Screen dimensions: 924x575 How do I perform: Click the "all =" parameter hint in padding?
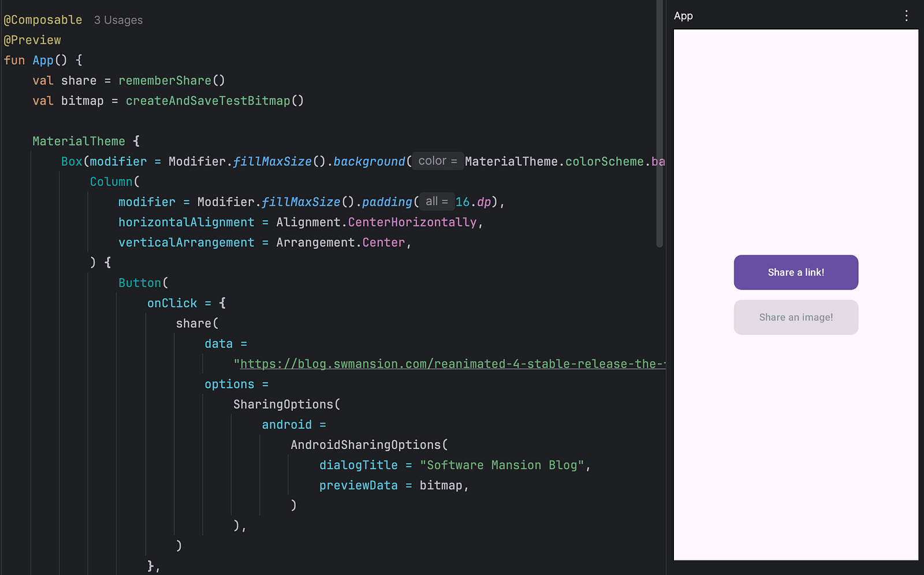tap(437, 202)
